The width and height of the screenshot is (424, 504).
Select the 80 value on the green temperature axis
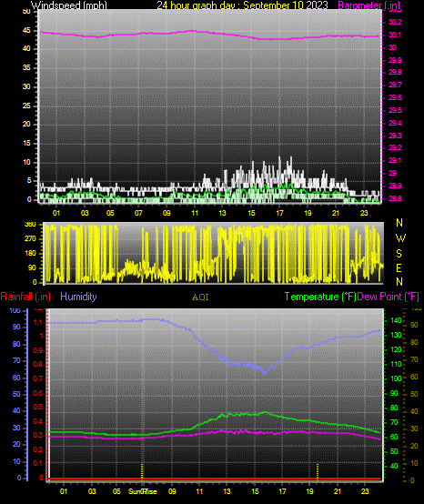[394, 408]
